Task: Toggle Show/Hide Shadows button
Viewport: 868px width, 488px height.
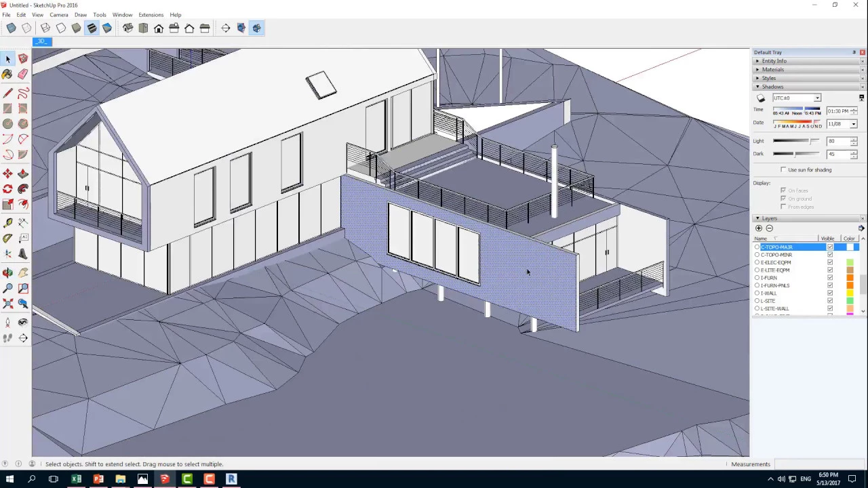Action: [x=761, y=98]
